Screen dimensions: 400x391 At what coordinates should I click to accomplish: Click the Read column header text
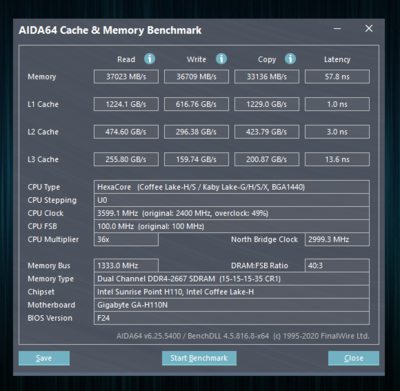126,59
